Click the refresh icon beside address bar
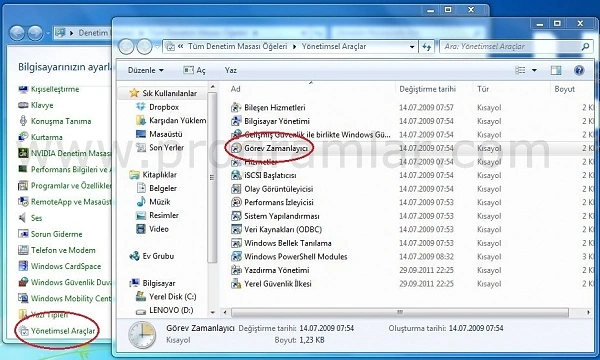The image size is (600, 360). click(x=427, y=47)
